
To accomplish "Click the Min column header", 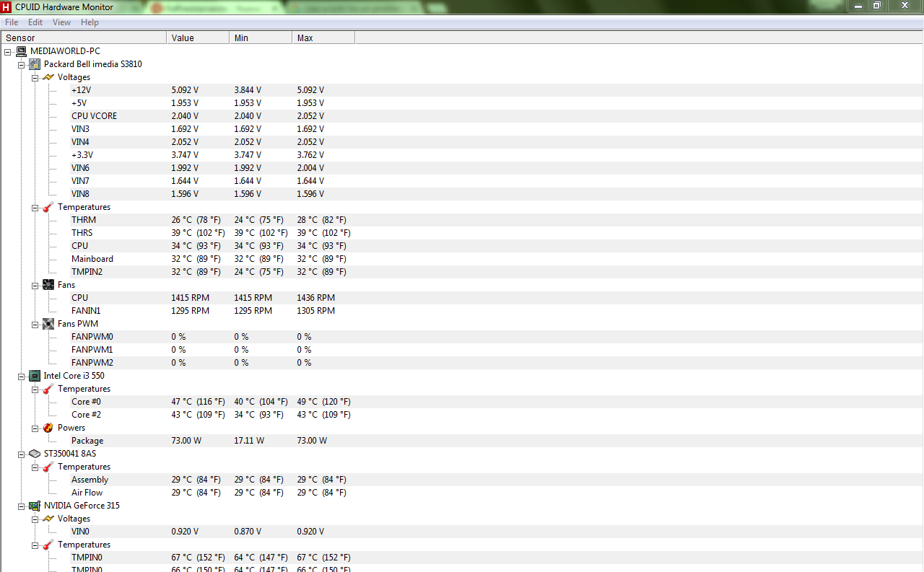I will tap(261, 38).
